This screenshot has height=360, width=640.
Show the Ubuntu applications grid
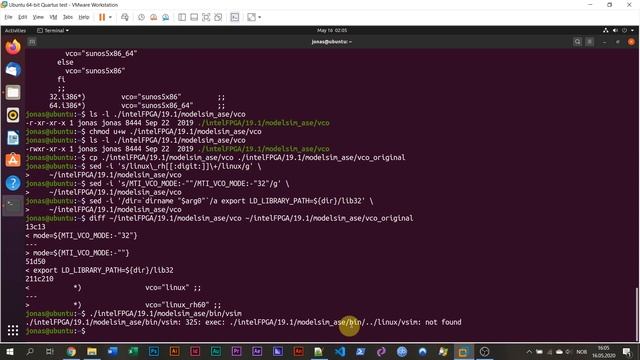[x=13, y=330]
